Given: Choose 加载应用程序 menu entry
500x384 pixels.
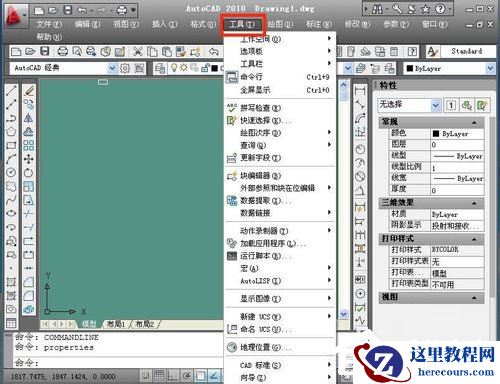Looking at the screenshot, I should coord(280,243).
